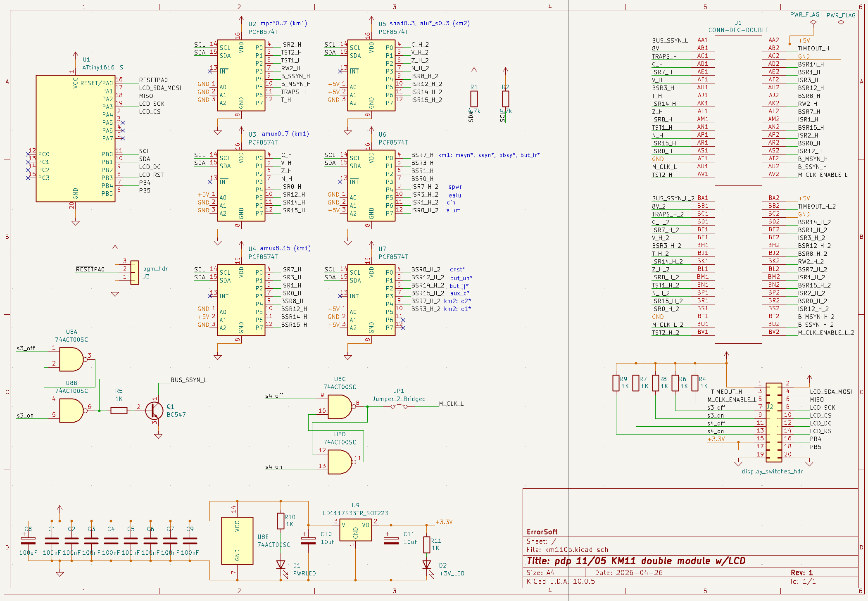The width and height of the screenshot is (868, 601).
Task: Select the R2 pull-up resistor symbol
Action: click(505, 99)
